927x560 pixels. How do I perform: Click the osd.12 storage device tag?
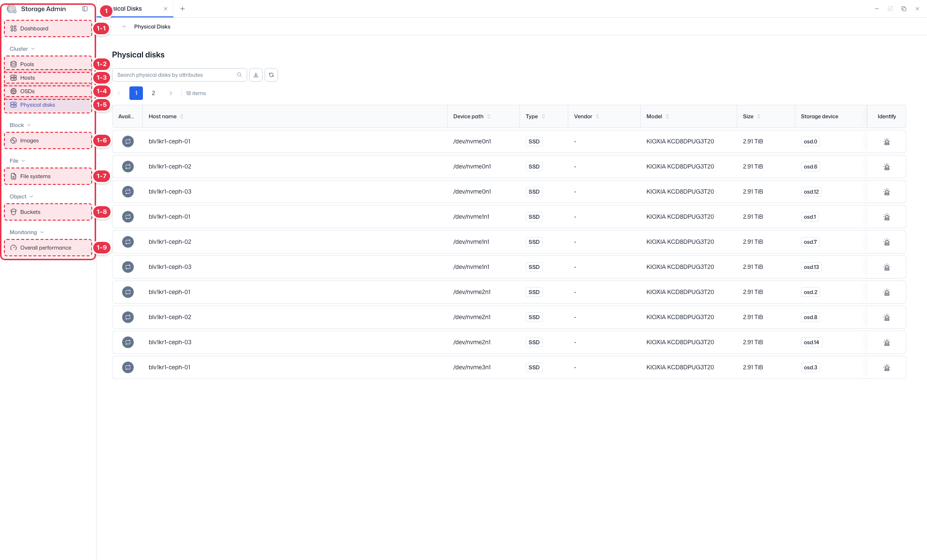[x=811, y=192]
